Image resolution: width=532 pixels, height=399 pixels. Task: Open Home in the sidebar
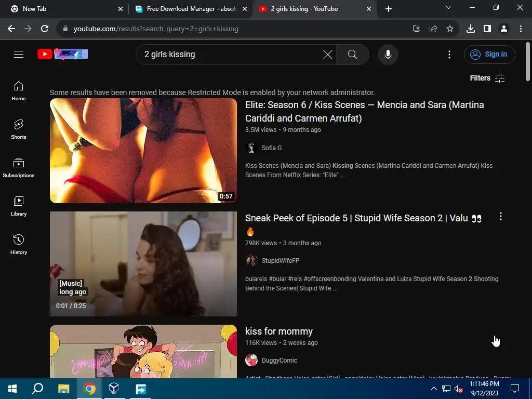19,91
